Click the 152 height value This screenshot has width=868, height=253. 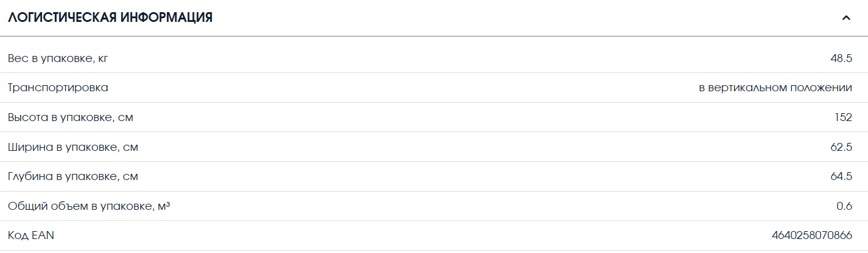point(844,117)
